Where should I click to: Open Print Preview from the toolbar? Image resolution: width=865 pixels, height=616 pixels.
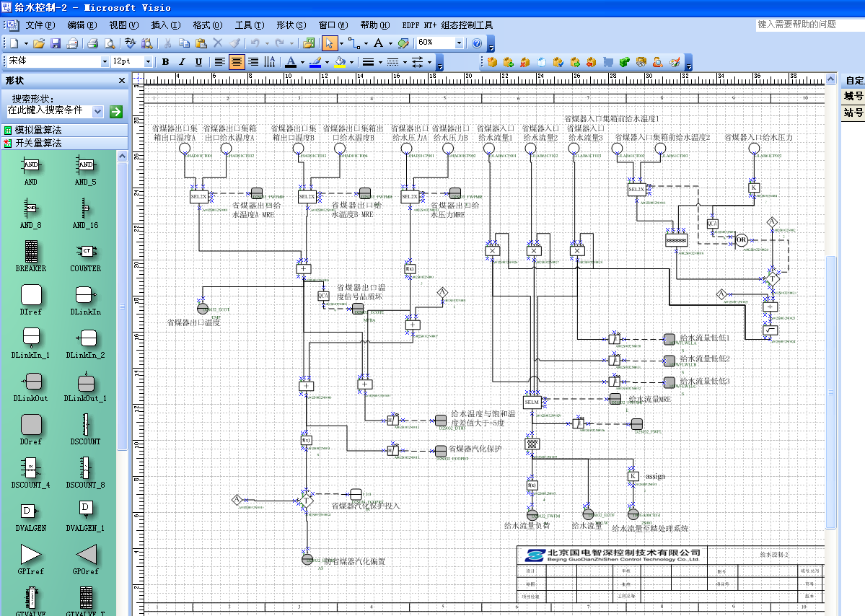(110, 43)
